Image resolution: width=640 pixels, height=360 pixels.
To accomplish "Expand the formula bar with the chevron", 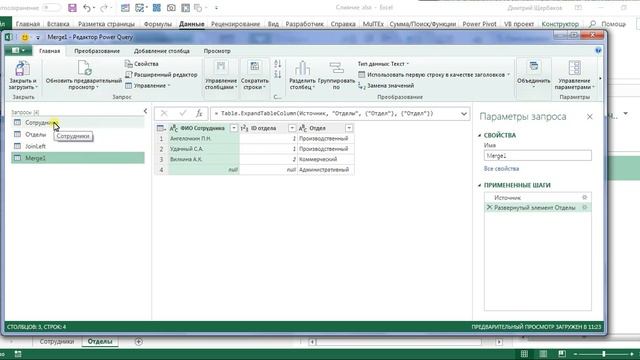I will [x=464, y=114].
